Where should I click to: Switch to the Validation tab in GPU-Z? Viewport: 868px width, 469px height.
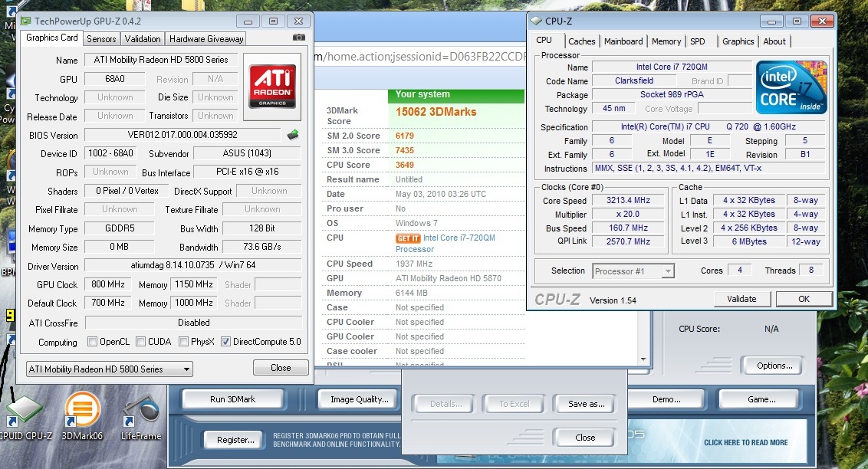click(x=143, y=39)
